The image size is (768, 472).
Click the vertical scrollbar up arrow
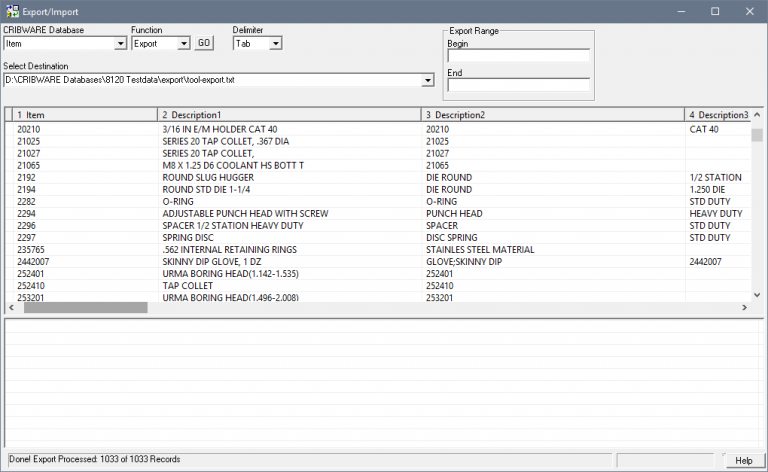[757, 115]
